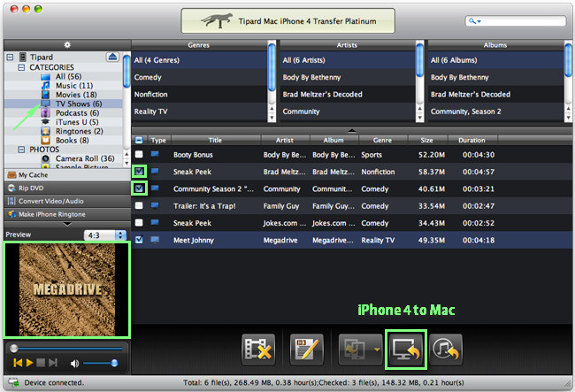This screenshot has height=392, width=575.
Task: Click the export to iTunes icon
Action: (446, 350)
